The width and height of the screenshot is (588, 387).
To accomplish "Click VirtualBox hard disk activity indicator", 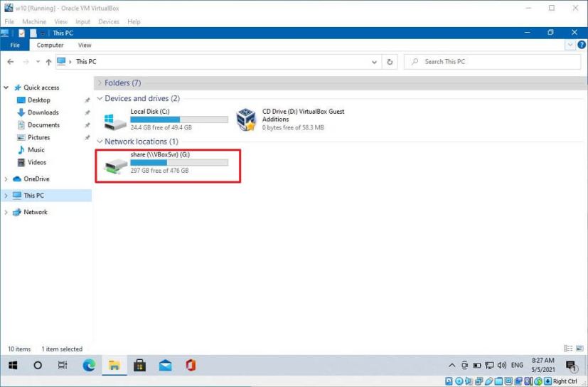I will coord(449,381).
